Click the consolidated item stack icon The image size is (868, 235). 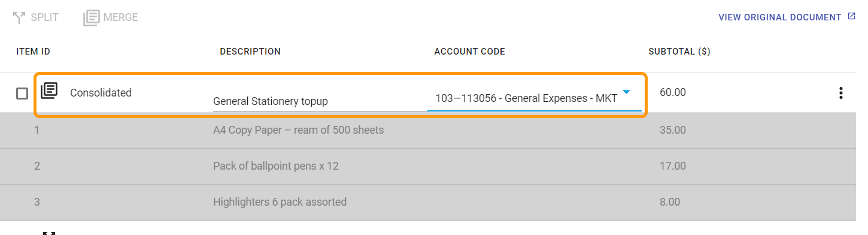click(x=49, y=91)
